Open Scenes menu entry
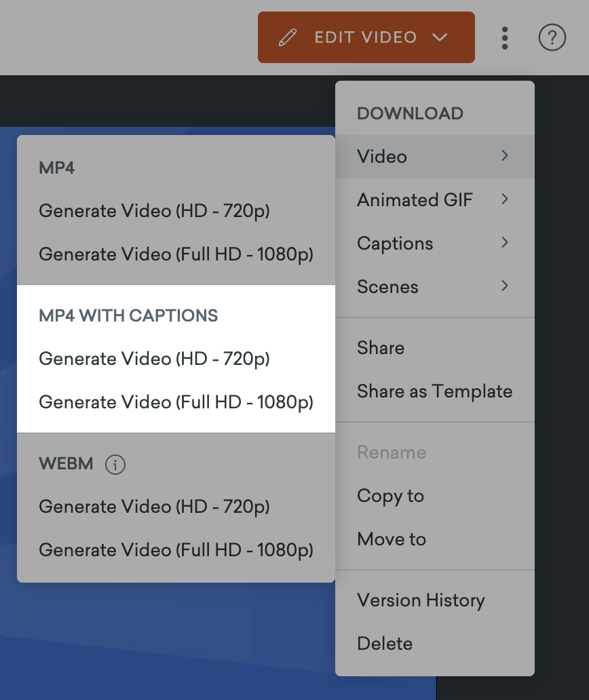The width and height of the screenshot is (589, 700). (x=435, y=287)
